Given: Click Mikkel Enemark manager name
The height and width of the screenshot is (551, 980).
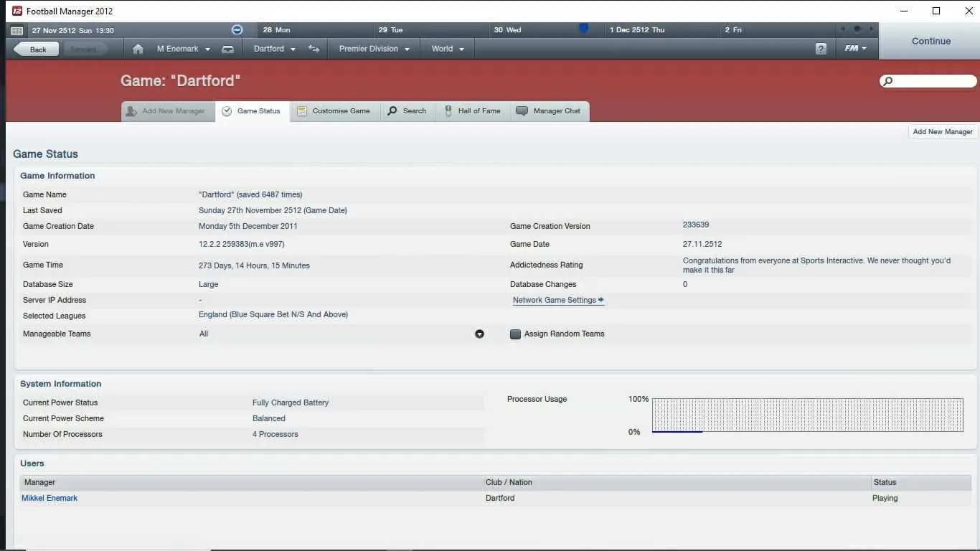Looking at the screenshot, I should point(50,498).
